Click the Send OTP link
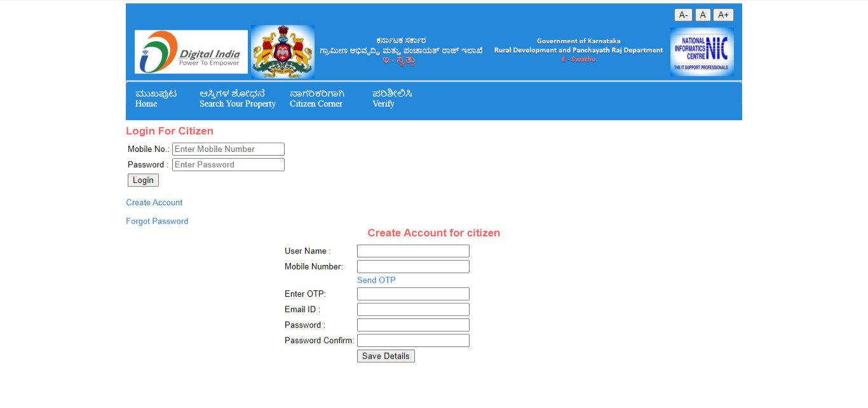 tap(376, 280)
